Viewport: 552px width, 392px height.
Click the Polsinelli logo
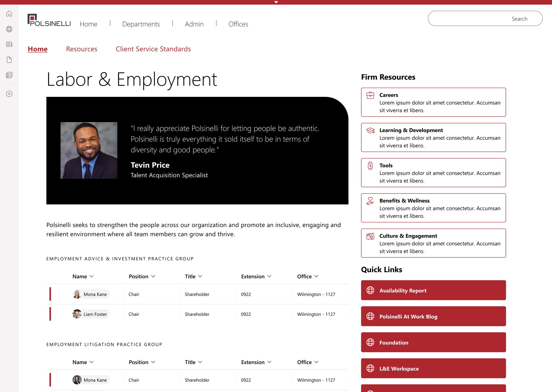[49, 20]
